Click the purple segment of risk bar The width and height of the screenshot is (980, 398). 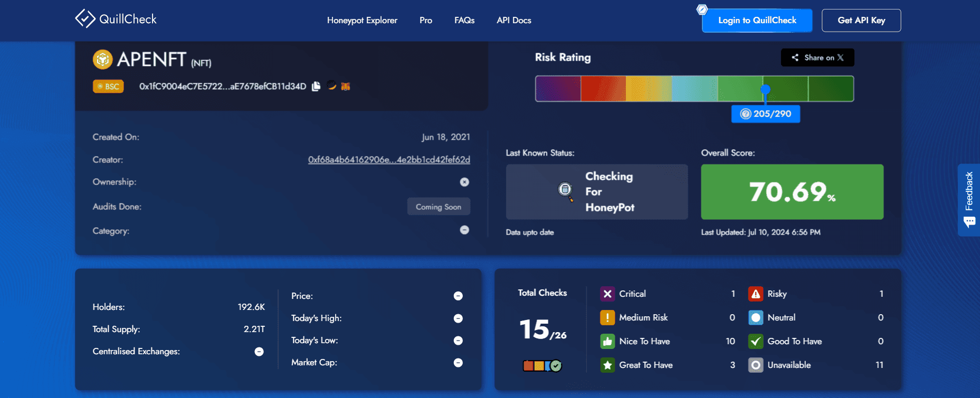click(558, 89)
